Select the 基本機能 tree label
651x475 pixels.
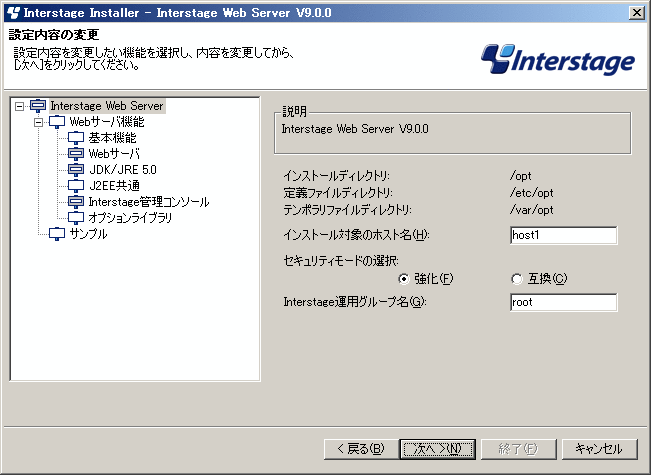coord(113,138)
